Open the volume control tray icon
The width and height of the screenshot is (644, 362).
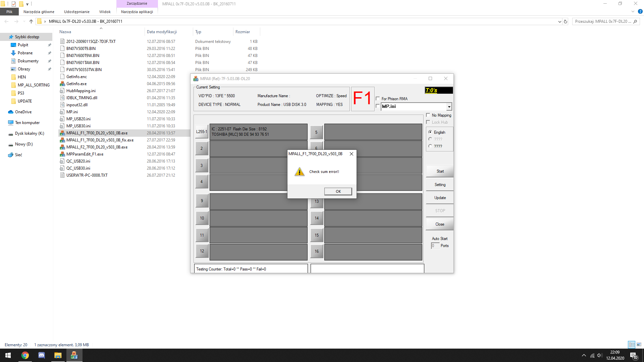(x=600, y=355)
